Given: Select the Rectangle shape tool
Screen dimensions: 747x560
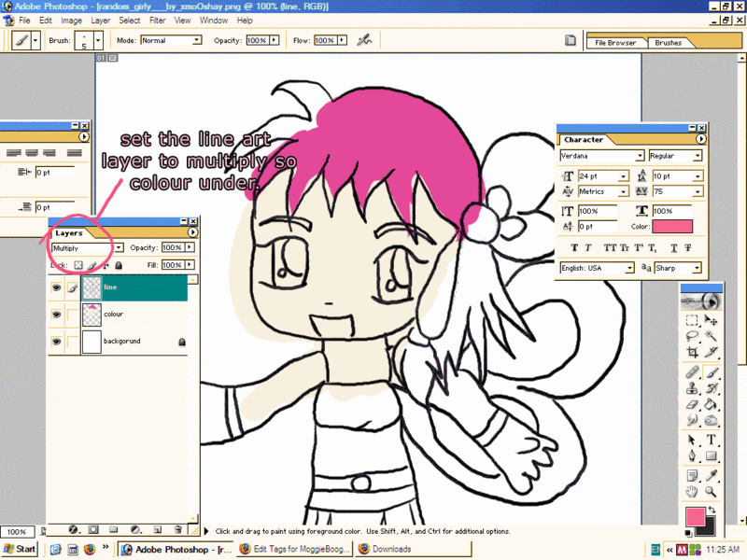Looking at the screenshot, I should pyautogui.click(x=711, y=456).
